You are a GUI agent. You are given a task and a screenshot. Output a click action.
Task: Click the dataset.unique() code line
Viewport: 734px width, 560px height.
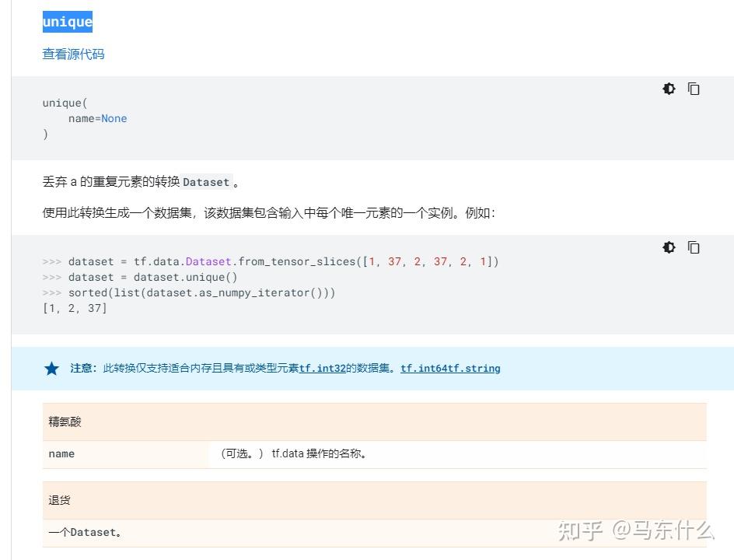click(152, 278)
